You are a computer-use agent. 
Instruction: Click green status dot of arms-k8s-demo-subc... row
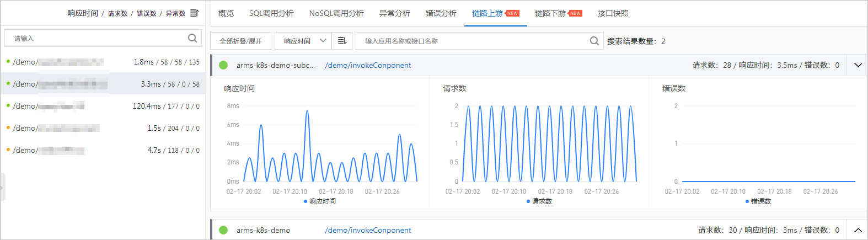(223, 65)
